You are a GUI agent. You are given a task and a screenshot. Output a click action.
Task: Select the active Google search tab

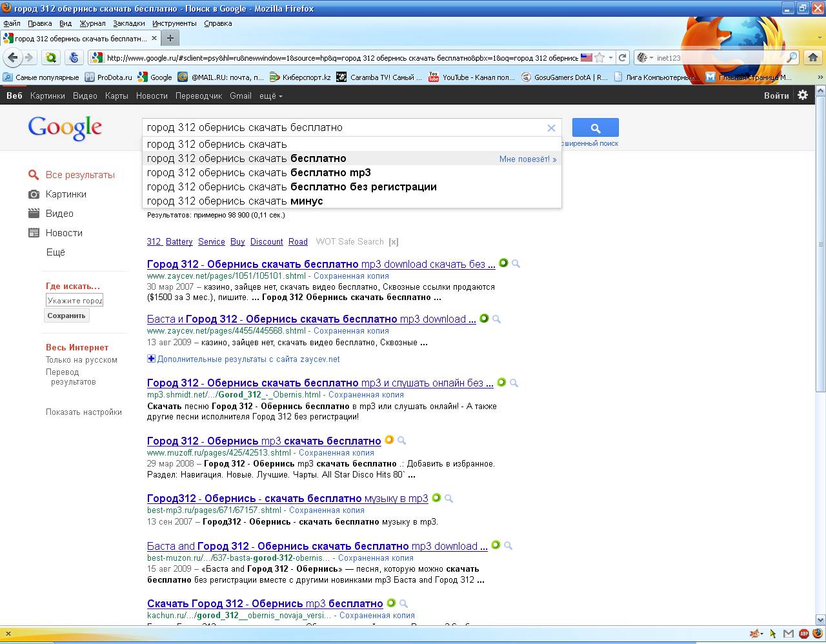(80, 38)
